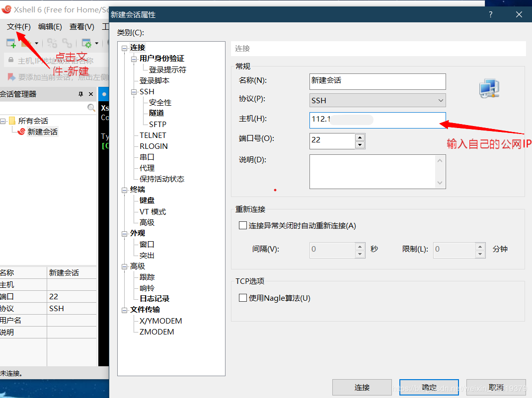Screen dimensions: 532x398
Task: Collapse the 外观 tree node
Action: tap(125, 234)
